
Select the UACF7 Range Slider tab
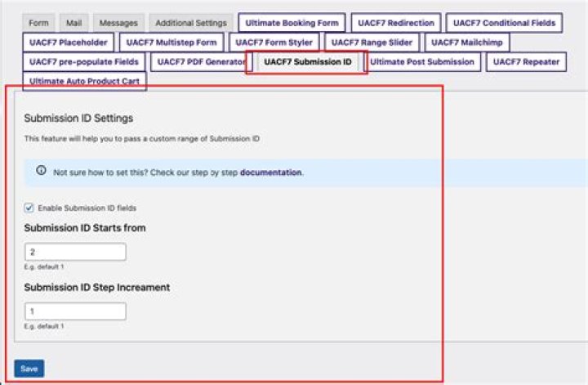click(372, 43)
